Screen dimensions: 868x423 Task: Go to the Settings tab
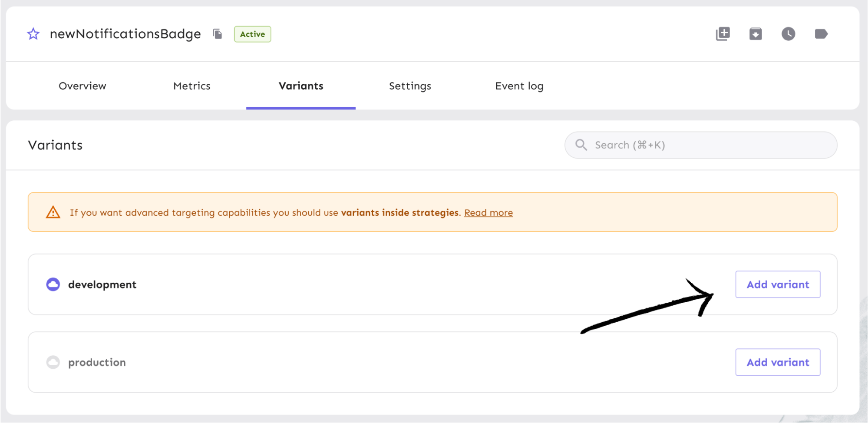409,86
